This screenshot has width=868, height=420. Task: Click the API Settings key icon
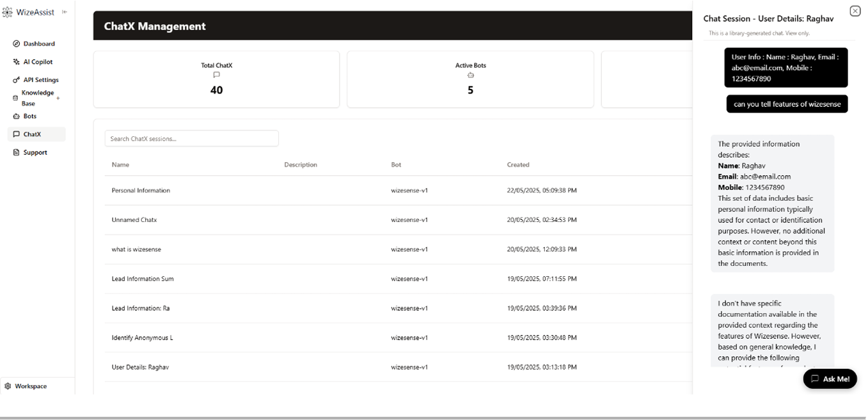coord(17,81)
